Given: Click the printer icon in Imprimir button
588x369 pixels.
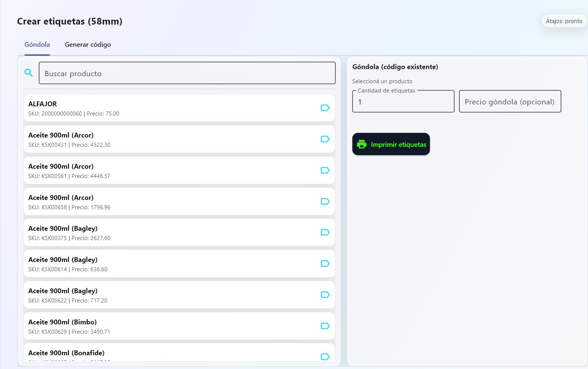Looking at the screenshot, I should point(361,144).
